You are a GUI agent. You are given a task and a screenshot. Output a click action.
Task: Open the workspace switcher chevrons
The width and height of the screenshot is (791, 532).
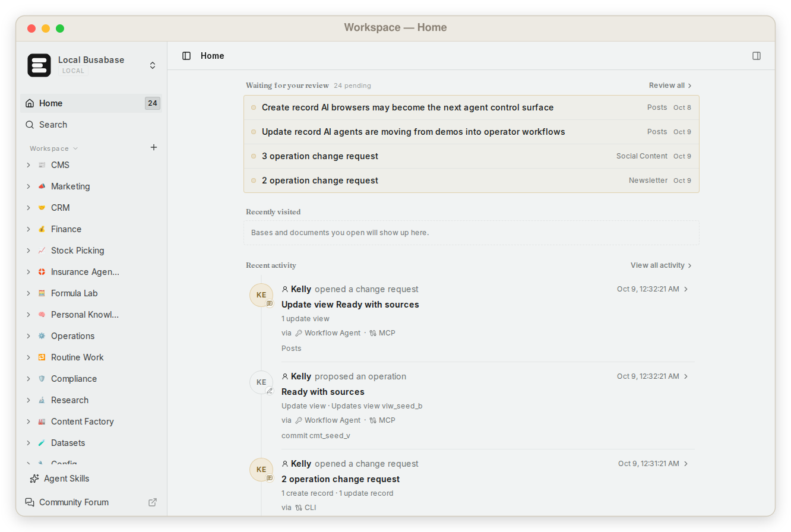(x=153, y=65)
